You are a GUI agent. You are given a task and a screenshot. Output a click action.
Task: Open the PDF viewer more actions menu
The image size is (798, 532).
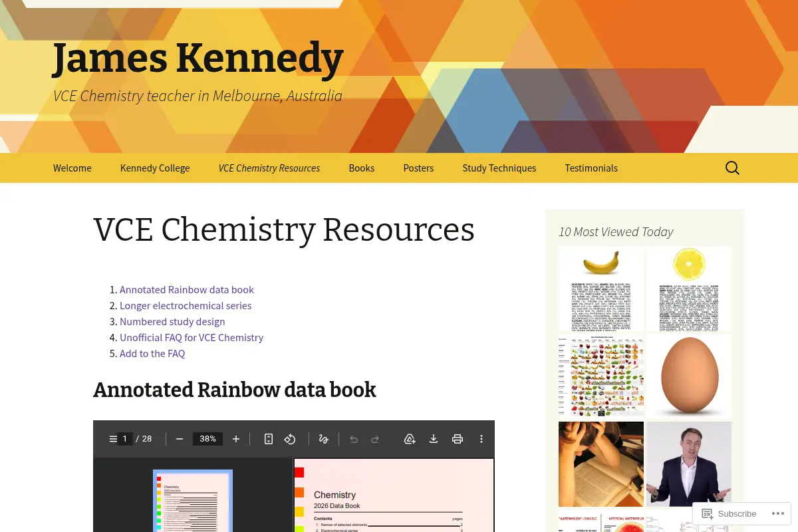coord(481,439)
